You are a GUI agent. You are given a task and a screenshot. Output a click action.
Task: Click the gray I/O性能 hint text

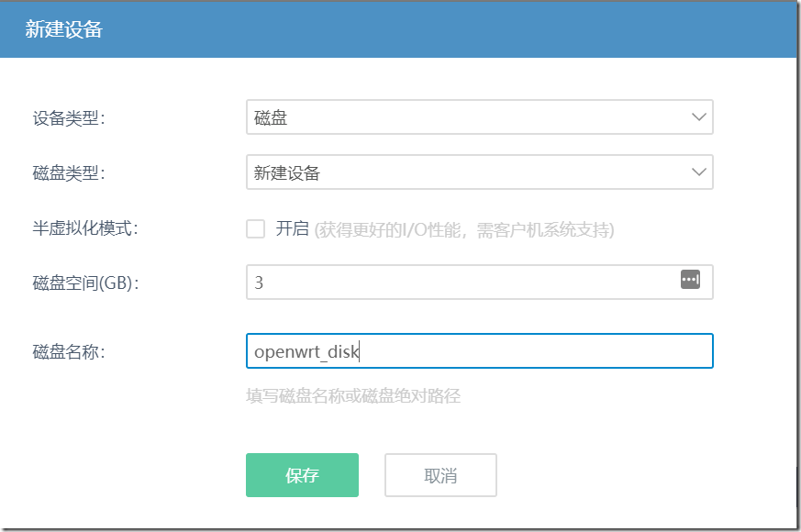pos(464,229)
